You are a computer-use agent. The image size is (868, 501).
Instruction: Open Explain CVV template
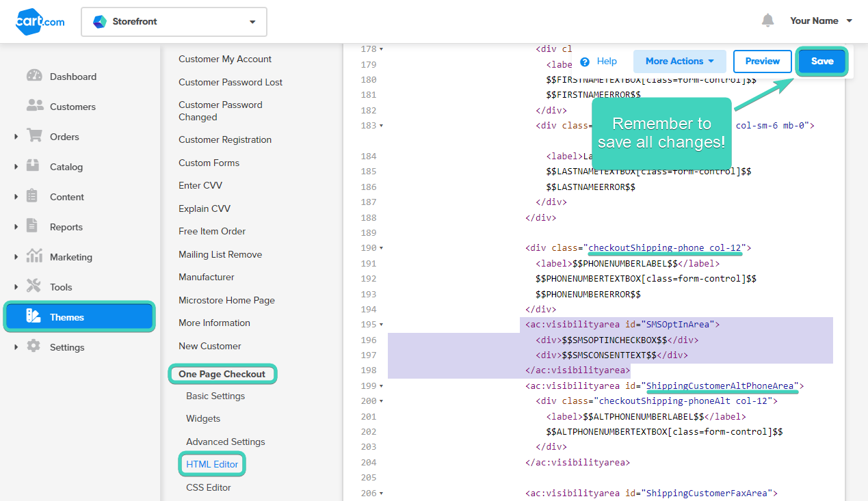click(x=205, y=208)
